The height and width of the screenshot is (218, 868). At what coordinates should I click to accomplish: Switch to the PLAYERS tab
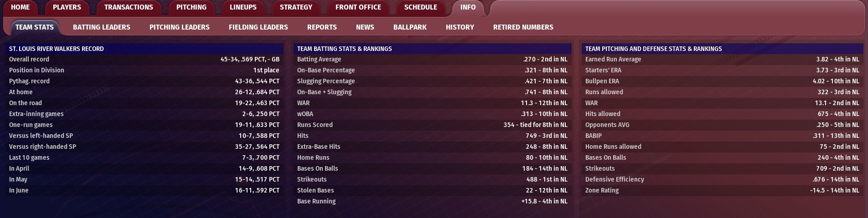67,7
